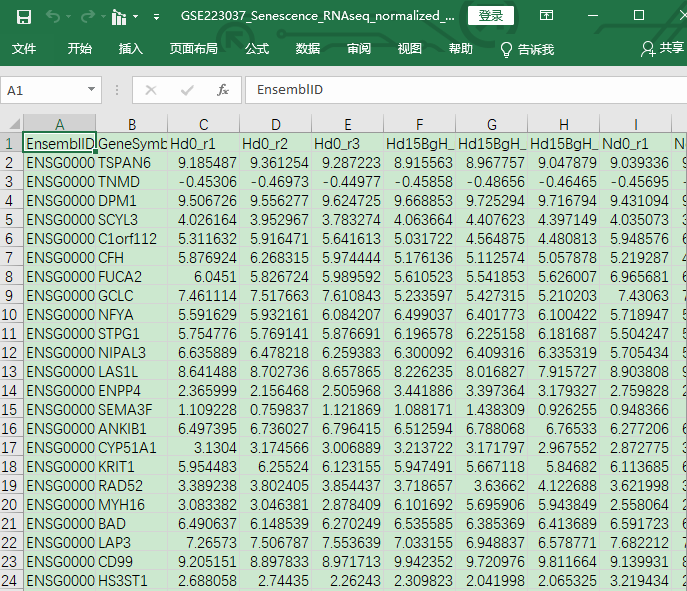Click the select-all corner triangle
The image size is (687, 591).
pos(15,124)
